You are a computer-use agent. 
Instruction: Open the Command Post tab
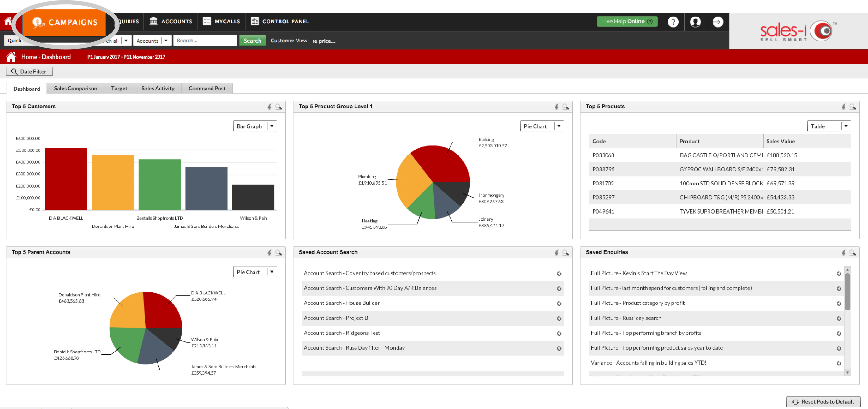pos(207,88)
